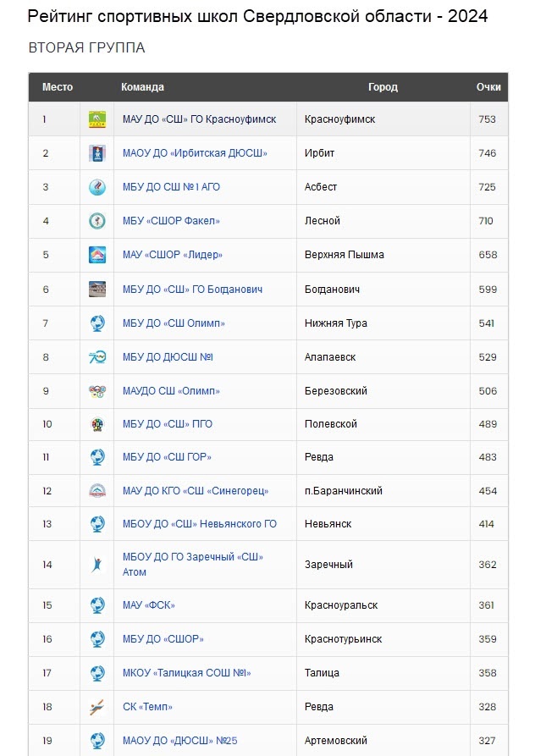Click the СШОР Лидер logo icon
This screenshot has width=535, height=756.
click(x=97, y=255)
